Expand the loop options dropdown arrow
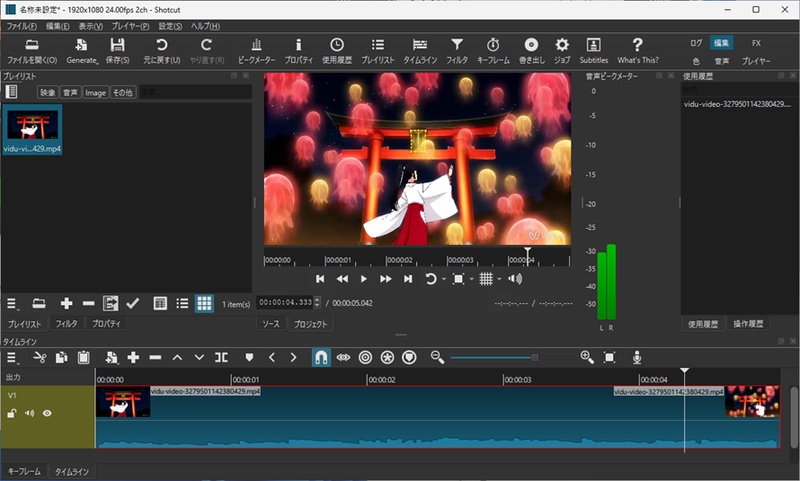 coord(444,279)
